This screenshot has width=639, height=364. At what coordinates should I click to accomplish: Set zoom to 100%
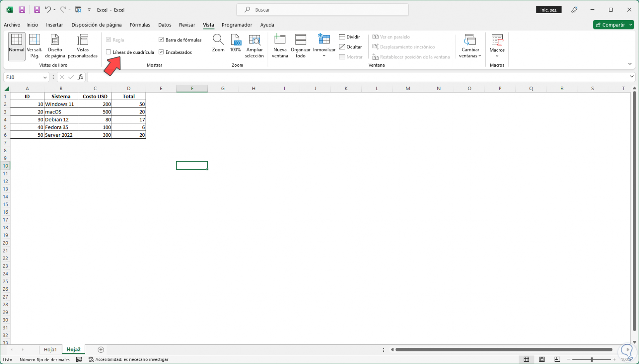point(235,43)
